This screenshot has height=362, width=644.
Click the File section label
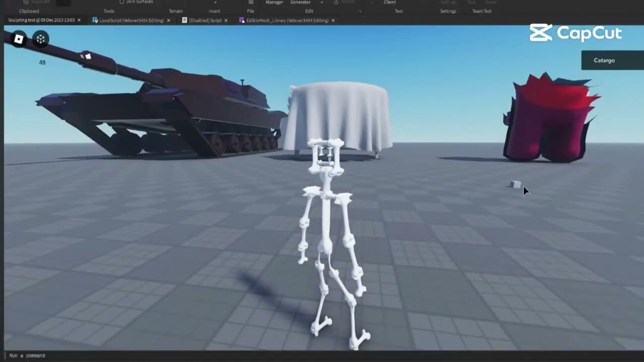pos(251,11)
